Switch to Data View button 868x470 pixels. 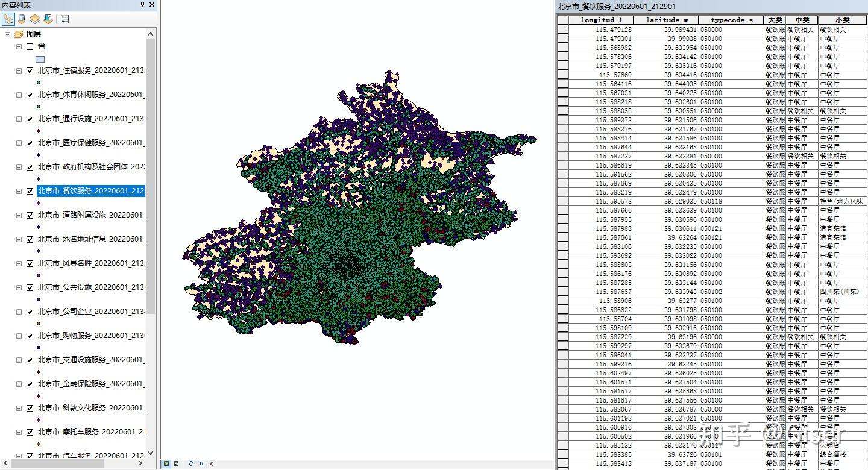pyautogui.click(x=166, y=463)
